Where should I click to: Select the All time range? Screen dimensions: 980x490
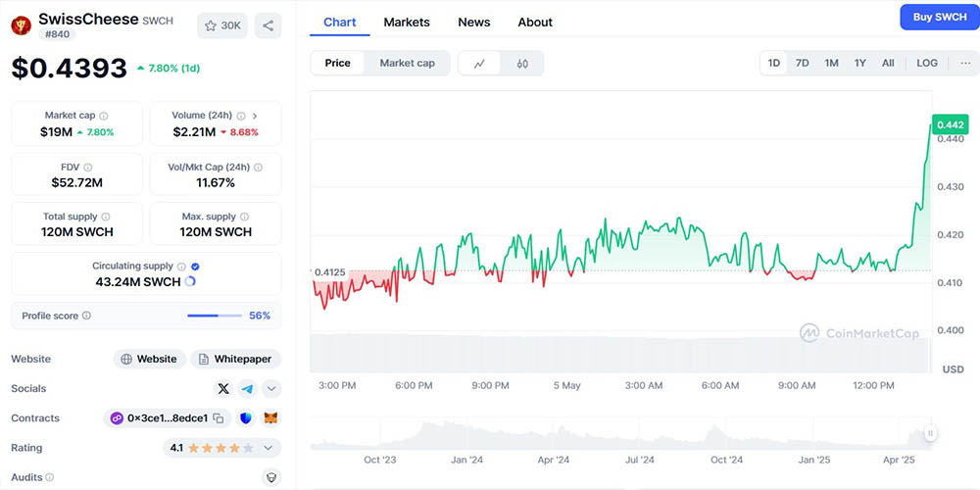coord(888,63)
